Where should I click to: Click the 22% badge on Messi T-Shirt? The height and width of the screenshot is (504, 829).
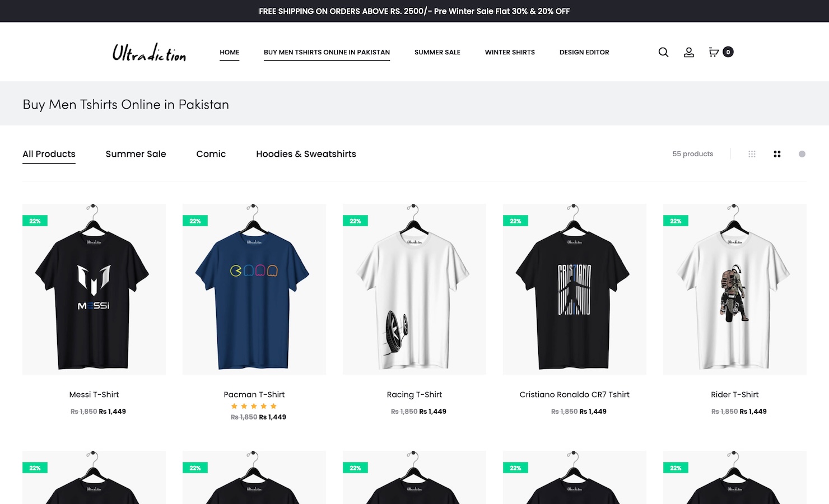(35, 221)
